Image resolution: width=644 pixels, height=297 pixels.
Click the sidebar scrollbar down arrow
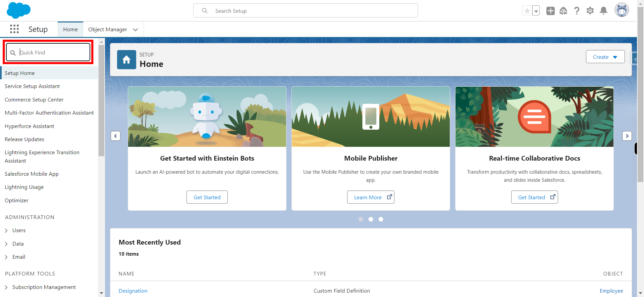101,293
